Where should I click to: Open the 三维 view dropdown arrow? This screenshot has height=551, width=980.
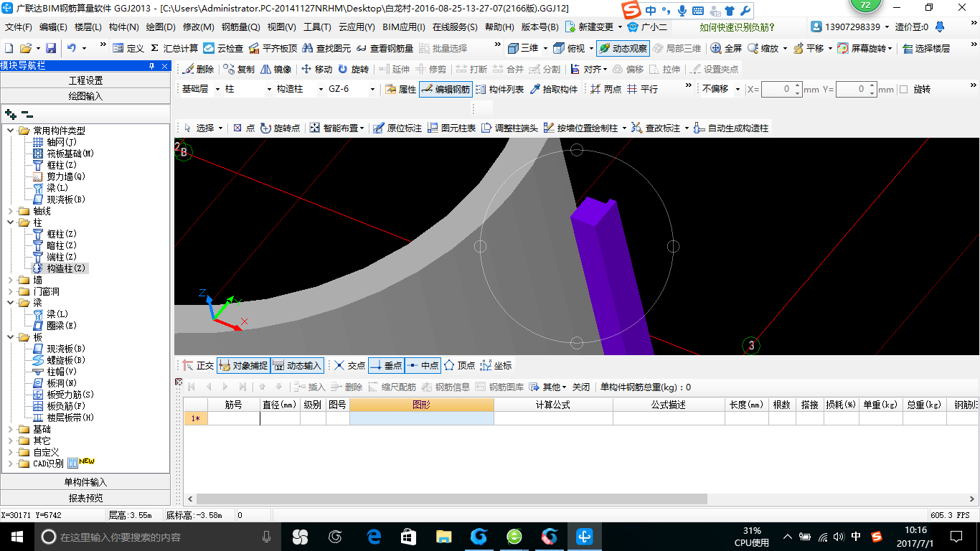click(545, 48)
